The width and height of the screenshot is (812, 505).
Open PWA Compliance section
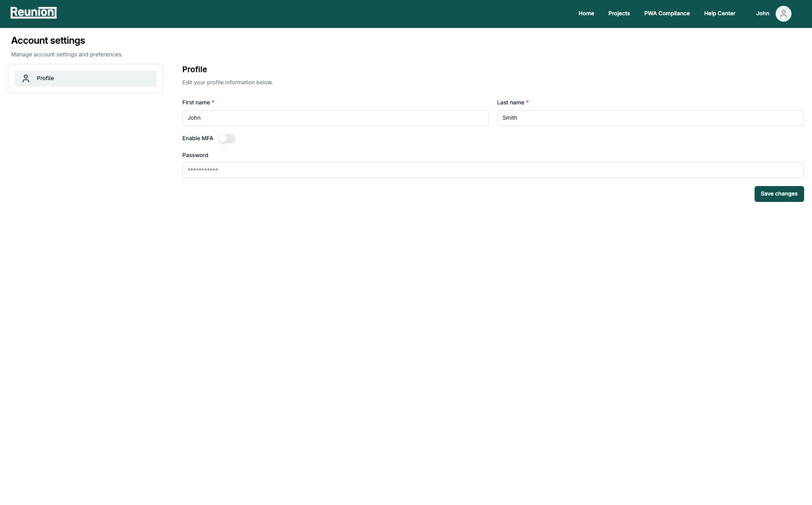point(667,14)
